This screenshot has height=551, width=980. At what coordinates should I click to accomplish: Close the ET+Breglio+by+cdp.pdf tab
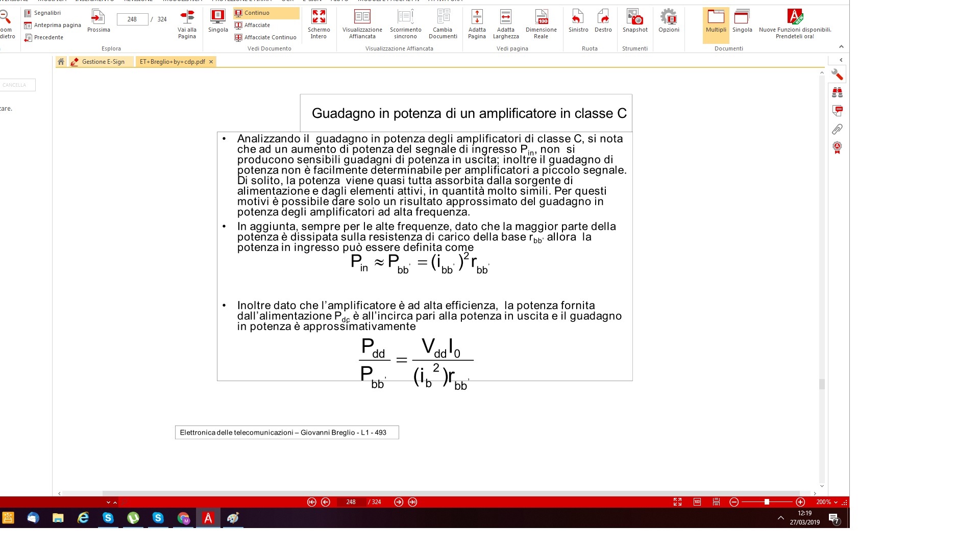pyautogui.click(x=211, y=62)
